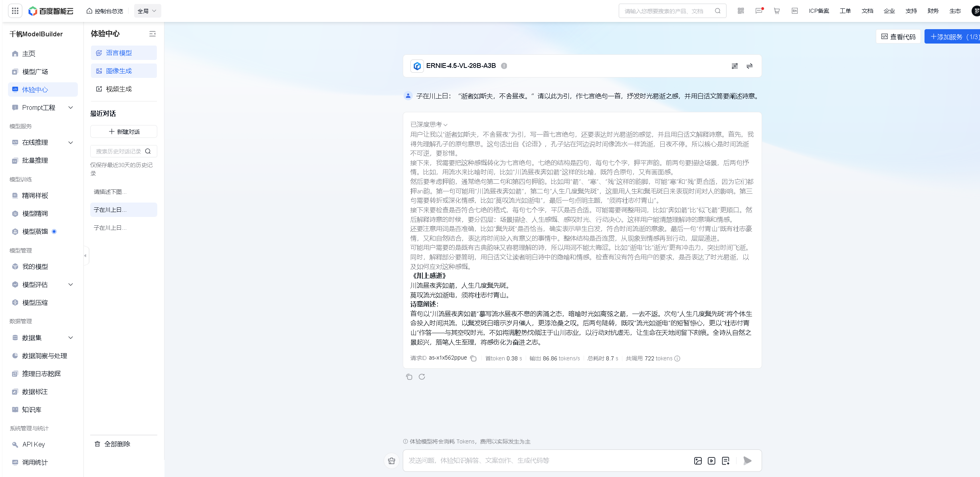The image size is (980, 477).
Task: Open the shopping cart icon
Action: [777, 11]
